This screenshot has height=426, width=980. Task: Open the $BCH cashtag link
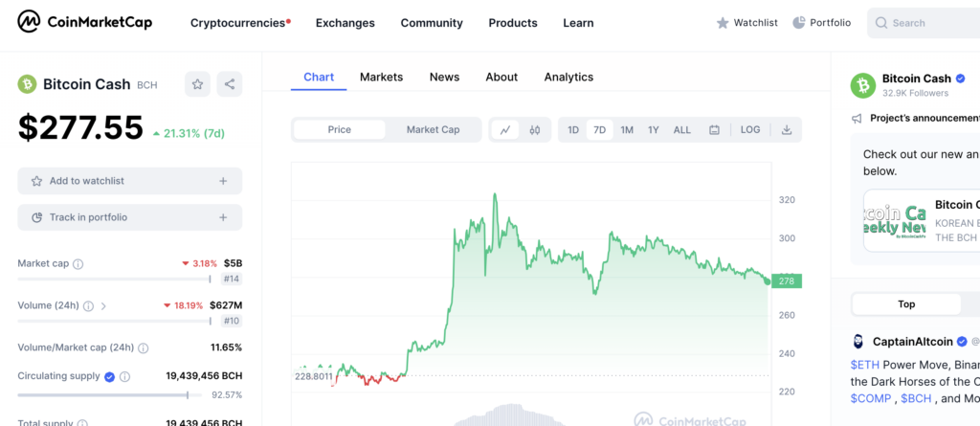(916, 398)
